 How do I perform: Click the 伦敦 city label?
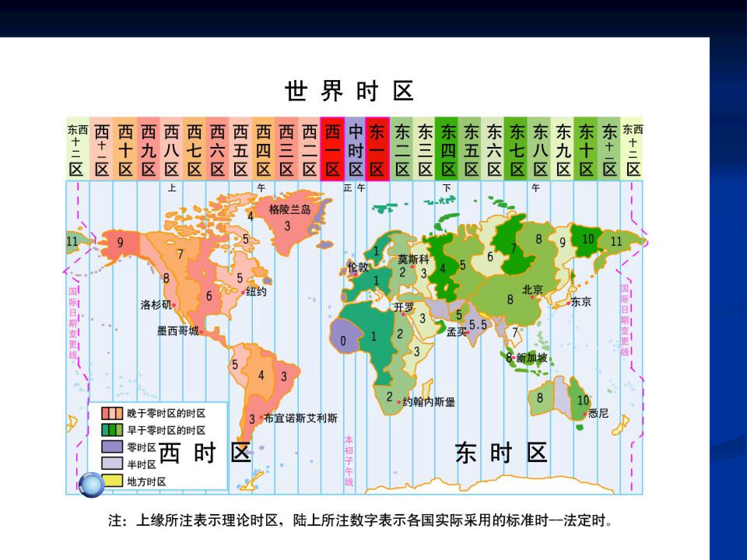tap(358, 267)
